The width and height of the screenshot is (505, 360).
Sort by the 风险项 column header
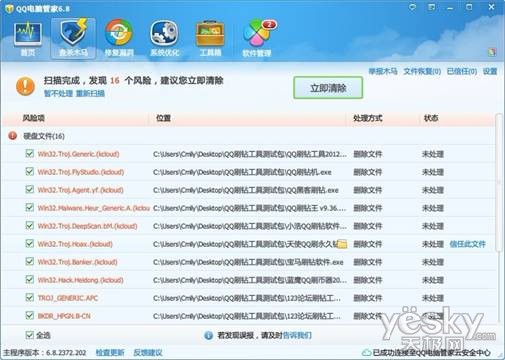tap(34, 118)
